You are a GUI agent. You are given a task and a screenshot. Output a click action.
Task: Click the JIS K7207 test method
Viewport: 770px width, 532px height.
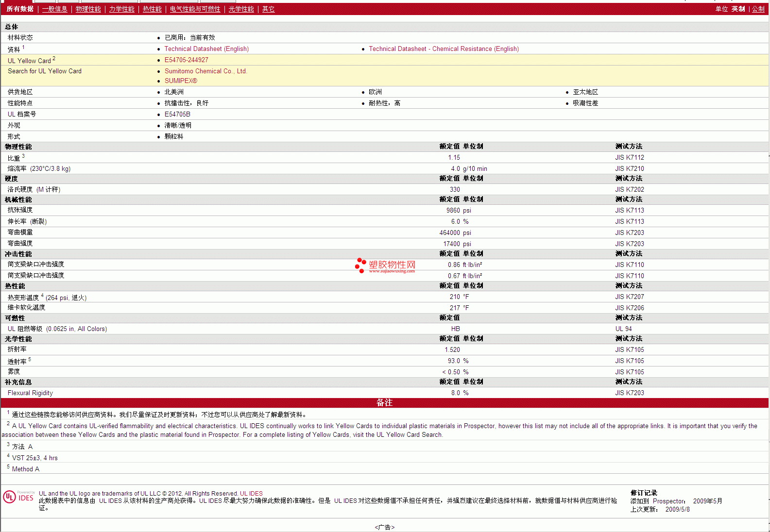[x=629, y=297]
